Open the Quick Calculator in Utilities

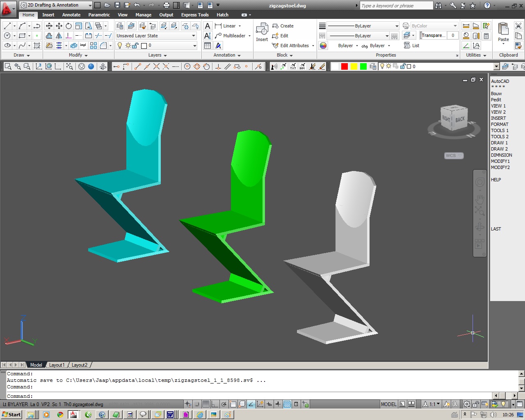click(486, 36)
